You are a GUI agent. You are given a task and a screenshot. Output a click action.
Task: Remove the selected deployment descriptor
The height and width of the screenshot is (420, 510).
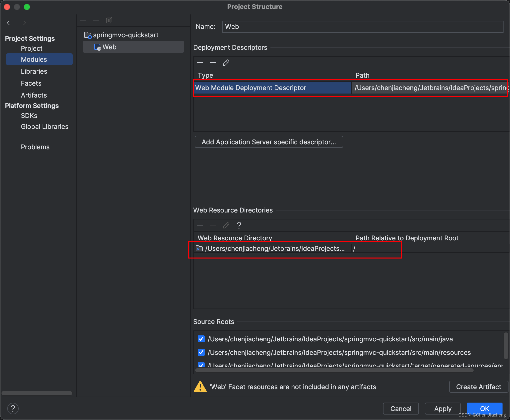pos(213,62)
